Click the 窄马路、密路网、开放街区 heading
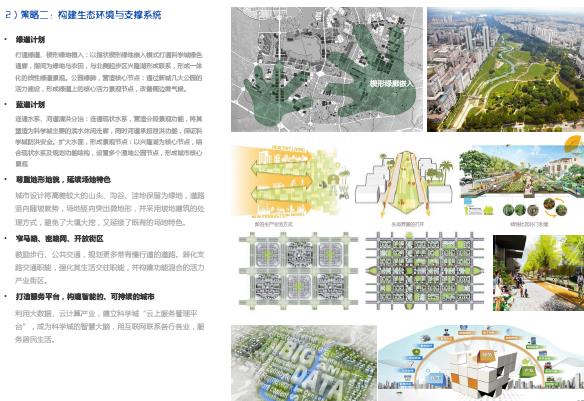The image size is (584, 401). pos(59,239)
